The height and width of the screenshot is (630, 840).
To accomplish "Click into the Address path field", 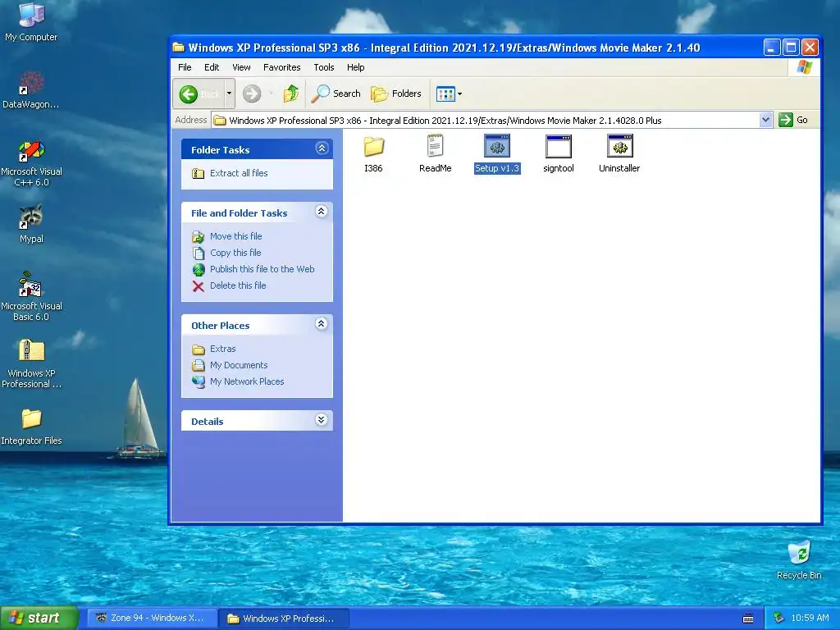I will pos(485,120).
